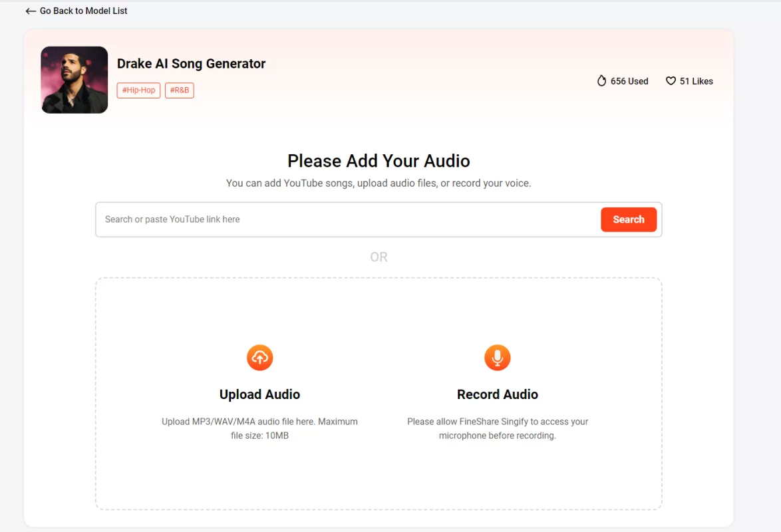This screenshot has height=532, width=781.
Task: Like the model with heart icon
Action: 671,80
